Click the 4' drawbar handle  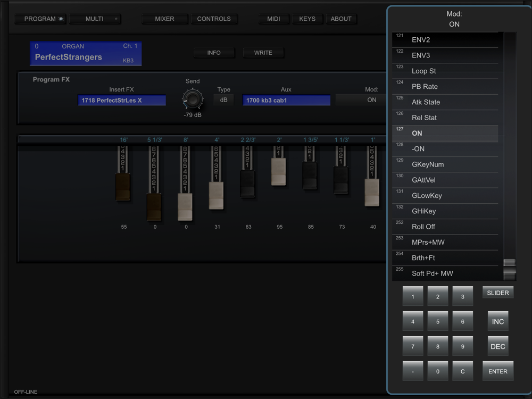click(x=216, y=196)
